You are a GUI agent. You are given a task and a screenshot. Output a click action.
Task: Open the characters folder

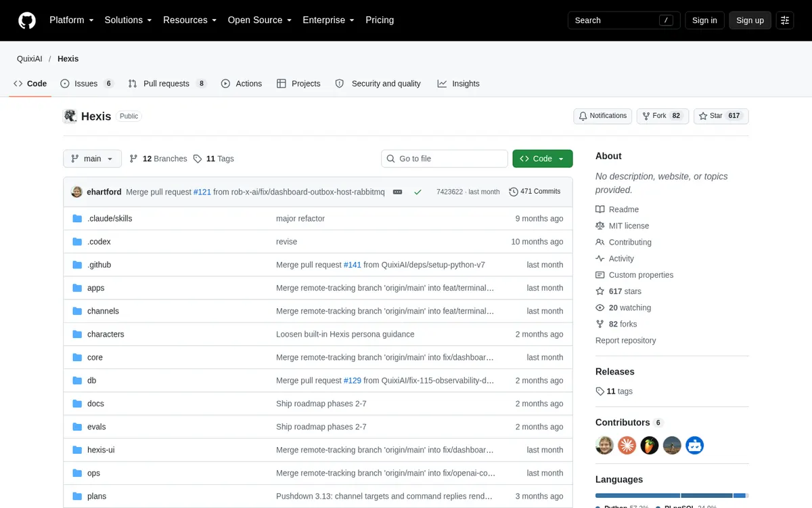click(x=106, y=334)
